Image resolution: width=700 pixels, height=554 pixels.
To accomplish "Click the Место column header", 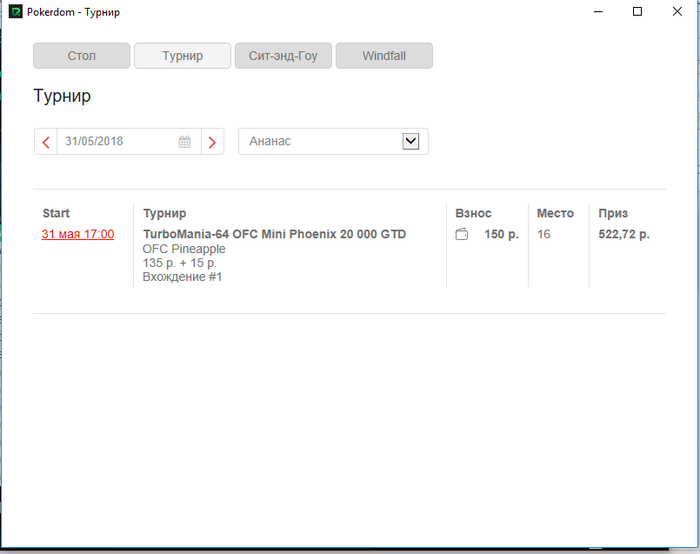I will [555, 213].
